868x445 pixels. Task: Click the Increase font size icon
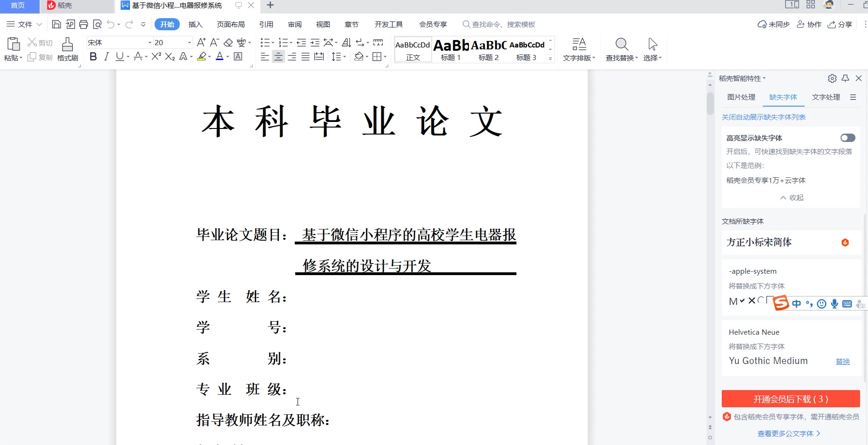point(201,42)
